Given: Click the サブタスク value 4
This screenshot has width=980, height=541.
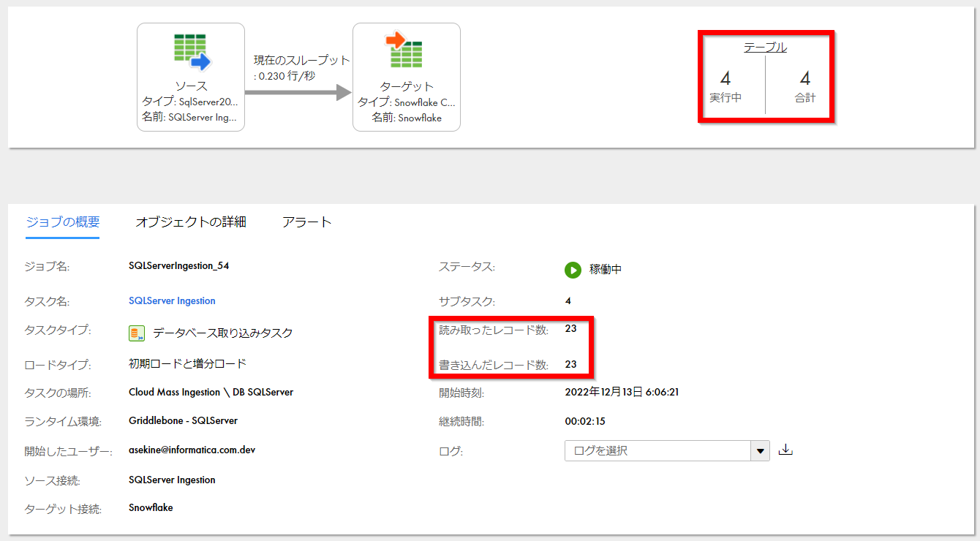Looking at the screenshot, I should (568, 301).
